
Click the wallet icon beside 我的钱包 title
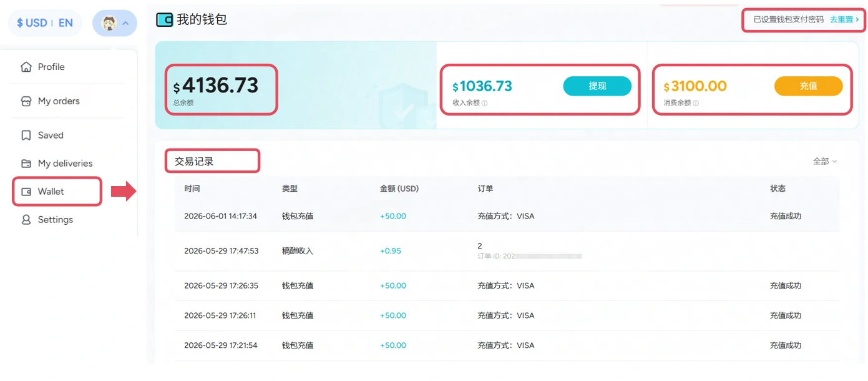coord(164,20)
